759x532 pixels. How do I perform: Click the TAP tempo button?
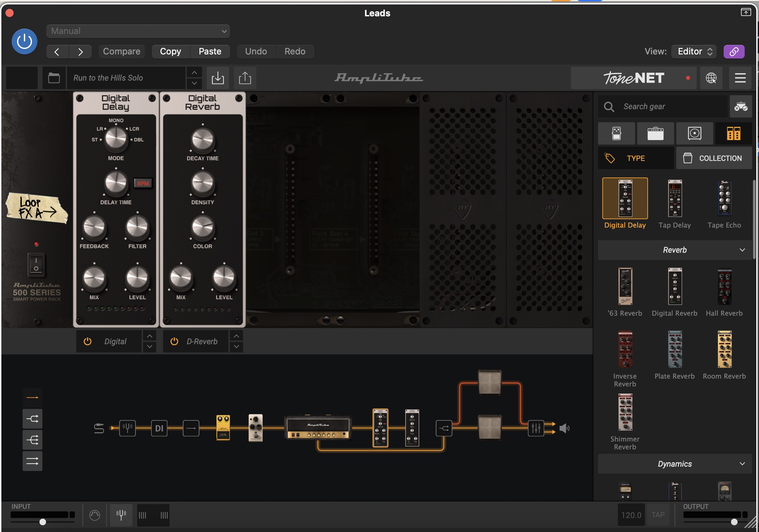coord(658,515)
